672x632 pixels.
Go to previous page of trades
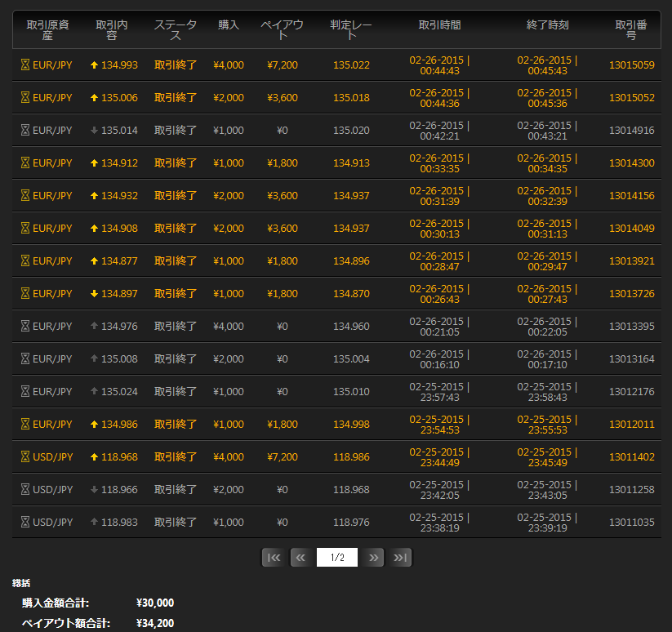click(x=300, y=558)
